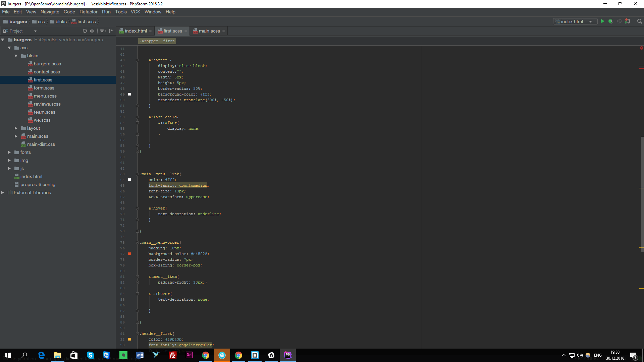The image size is (644, 362).
Task: Open taskbar search
Action: pos(24,355)
